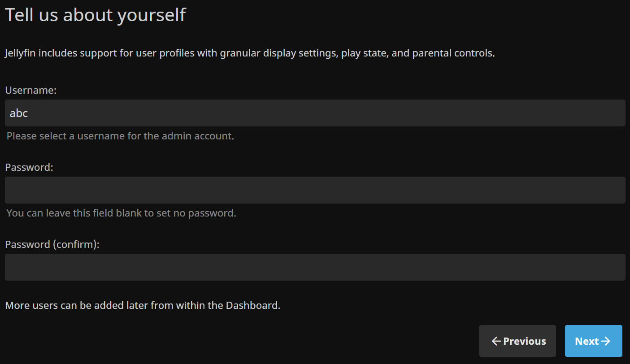This screenshot has width=630, height=364.
Task: Click the word 'Jellyfin' in the description
Action: [x=20, y=53]
